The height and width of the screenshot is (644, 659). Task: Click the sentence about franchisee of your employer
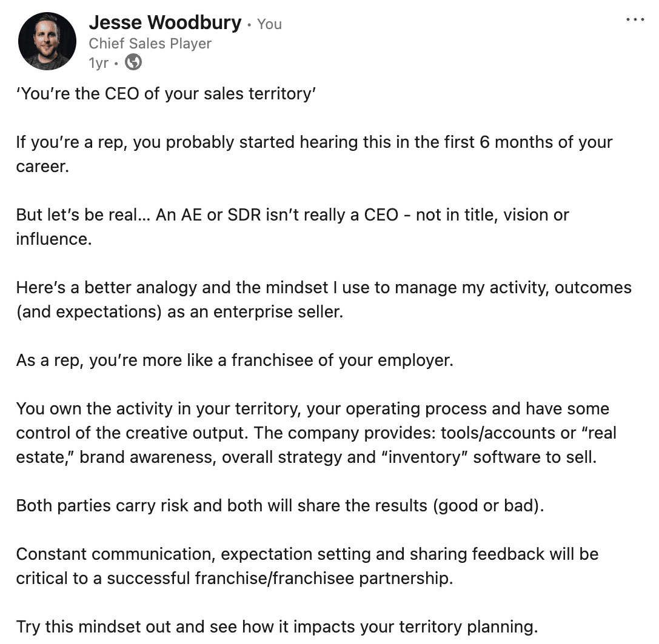(x=235, y=360)
